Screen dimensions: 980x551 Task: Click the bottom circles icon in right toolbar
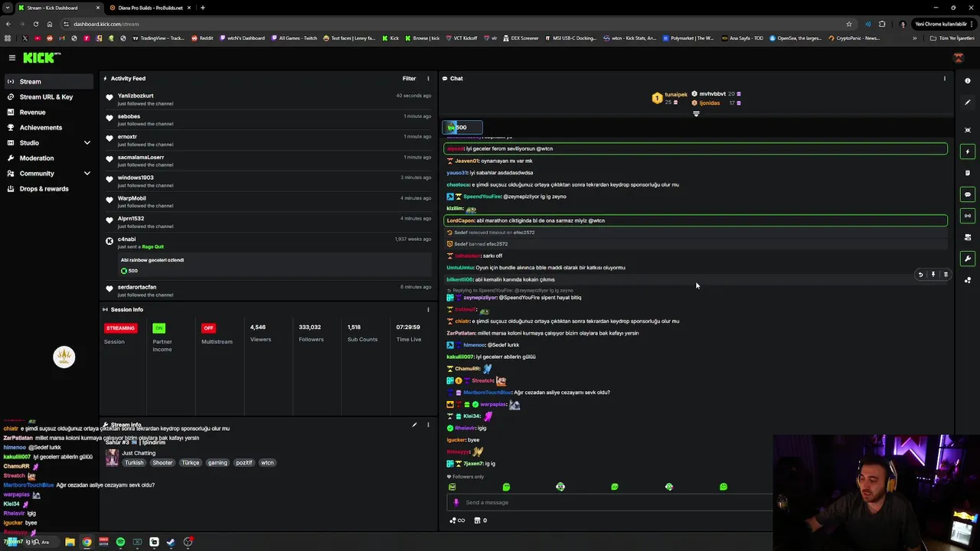[x=968, y=280]
